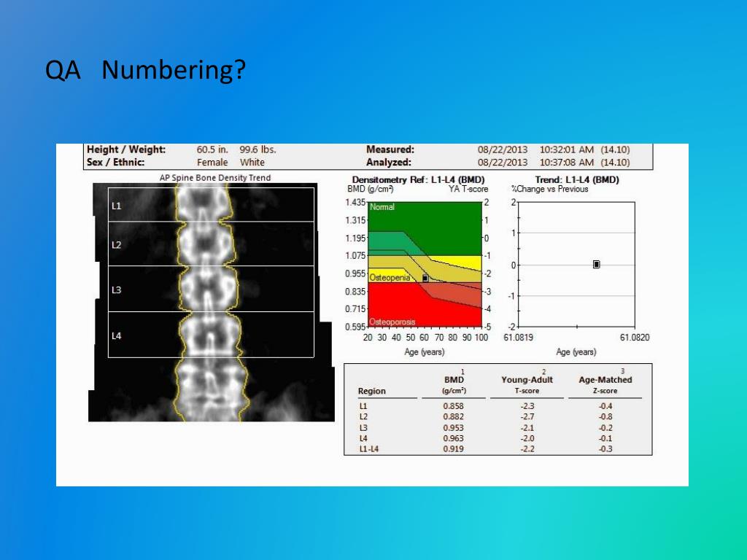Screen dimensions: 747x560
Task: Click the black data marker on densitometry chart
Action: point(425,278)
